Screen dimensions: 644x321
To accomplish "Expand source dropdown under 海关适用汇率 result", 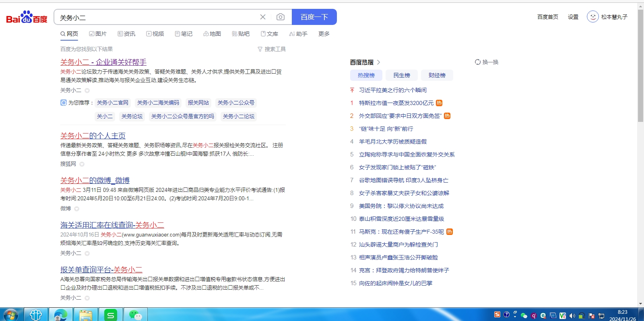I will 87,253.
